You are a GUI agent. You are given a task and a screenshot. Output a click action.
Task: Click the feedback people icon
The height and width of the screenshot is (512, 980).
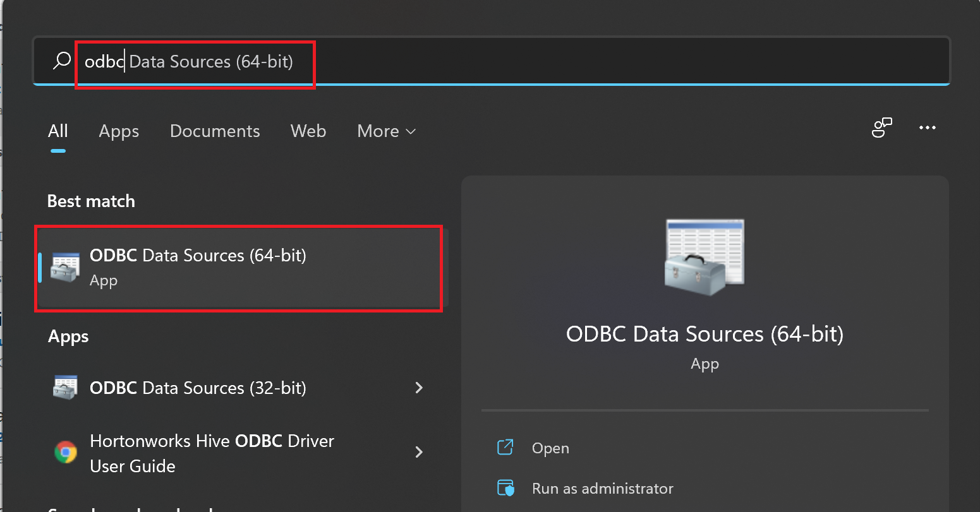coord(881,128)
